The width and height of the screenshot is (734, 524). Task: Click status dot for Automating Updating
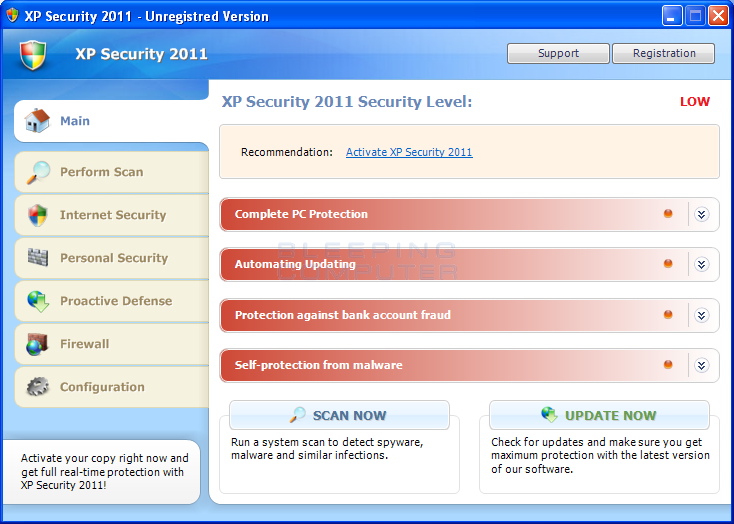tap(668, 264)
